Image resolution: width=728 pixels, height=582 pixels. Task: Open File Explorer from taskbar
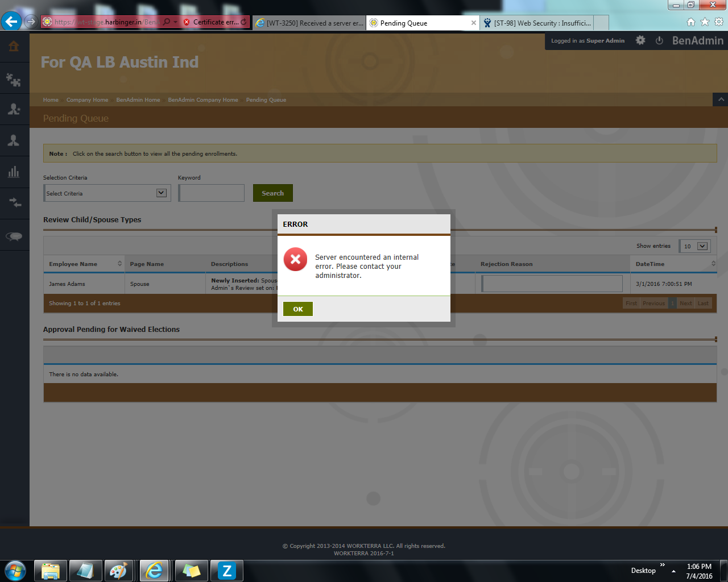pos(51,571)
